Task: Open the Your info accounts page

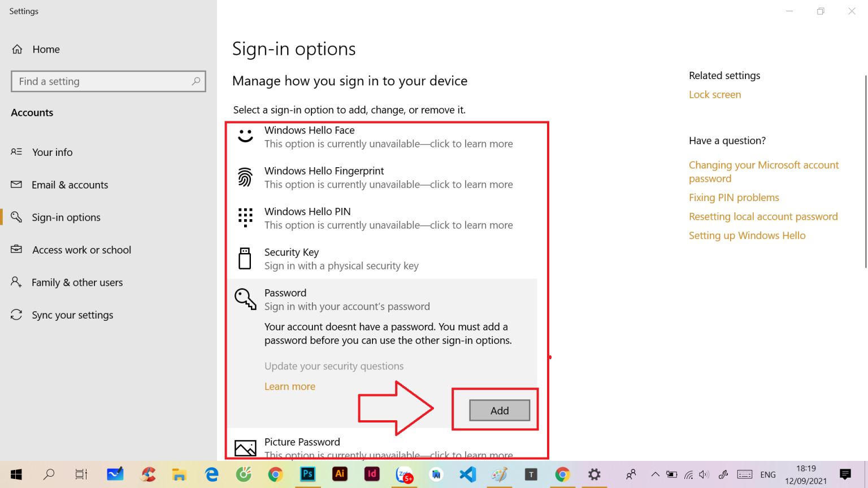Action: (53, 152)
